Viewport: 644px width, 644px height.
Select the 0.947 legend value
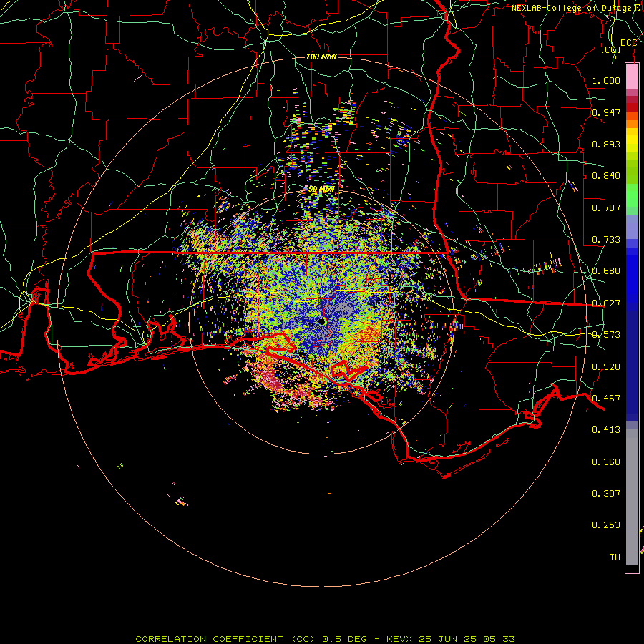[x=606, y=112]
